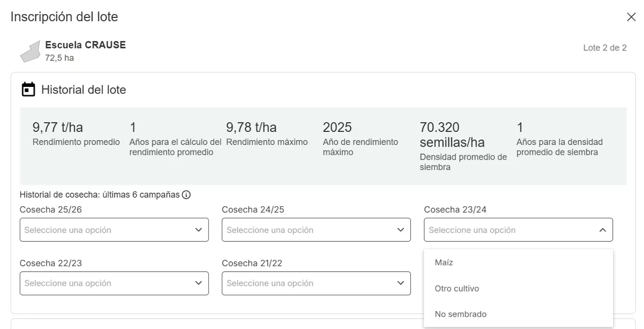This screenshot has width=644, height=329.
Task: Click the chevron arrow of Cosecha 21/22
Action: click(x=401, y=283)
